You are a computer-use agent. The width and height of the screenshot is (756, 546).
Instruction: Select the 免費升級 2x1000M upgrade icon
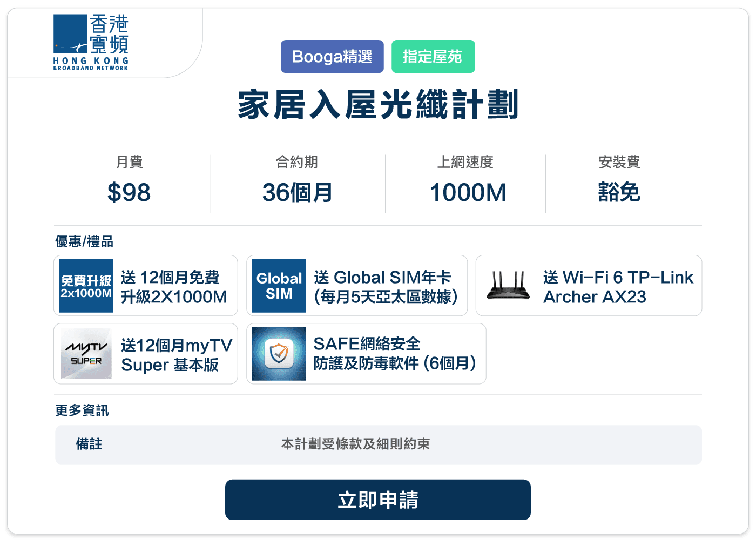pyautogui.click(x=85, y=285)
